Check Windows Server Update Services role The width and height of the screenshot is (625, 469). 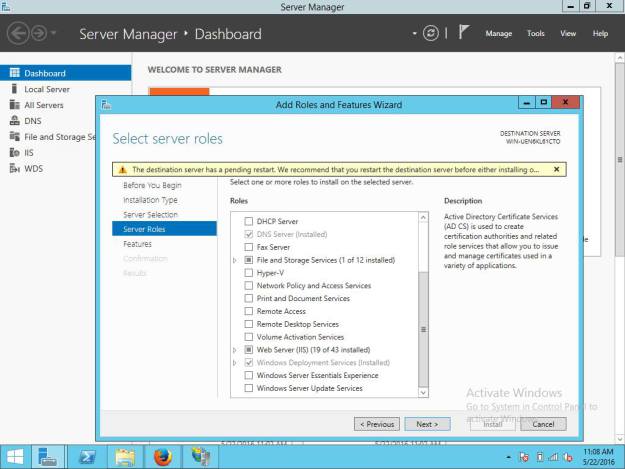click(248, 388)
